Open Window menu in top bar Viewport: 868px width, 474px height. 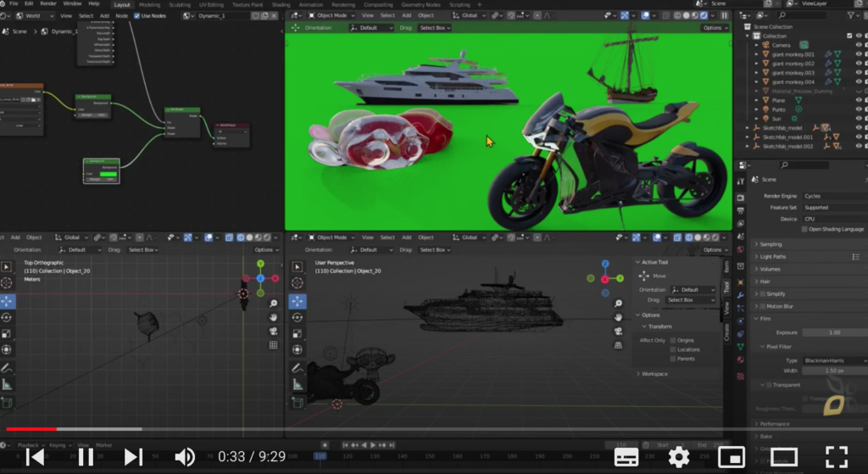[x=72, y=4]
